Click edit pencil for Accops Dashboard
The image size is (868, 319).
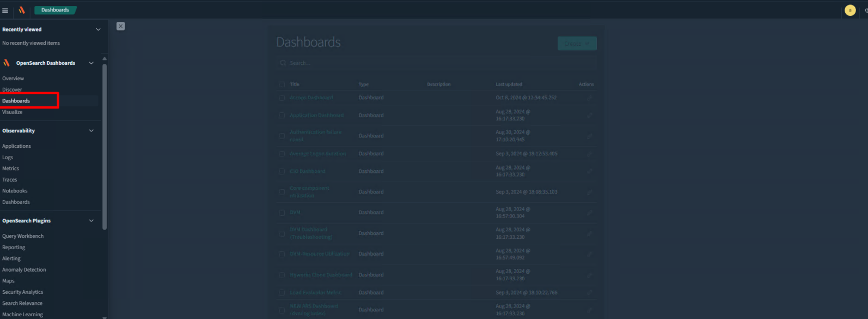click(x=589, y=98)
